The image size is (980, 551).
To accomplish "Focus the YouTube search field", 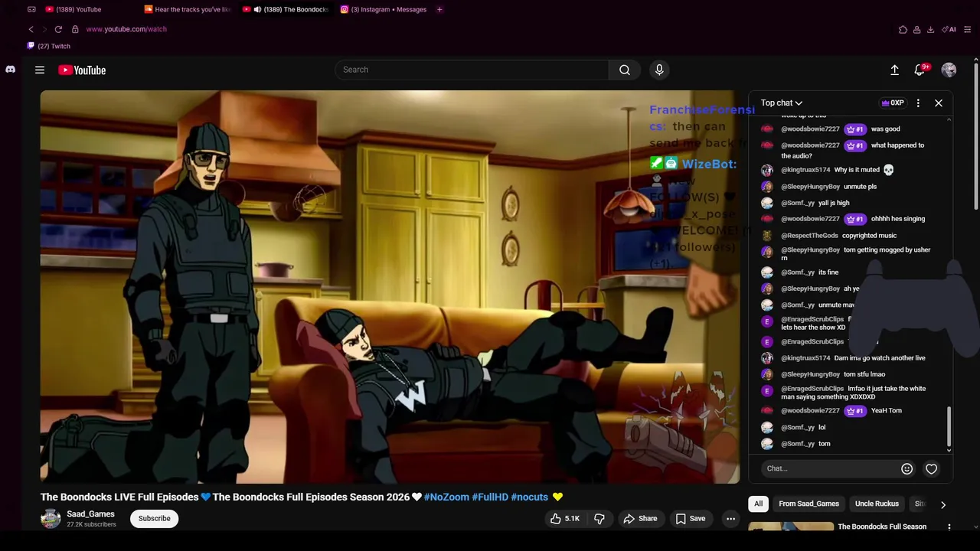I will coord(472,70).
